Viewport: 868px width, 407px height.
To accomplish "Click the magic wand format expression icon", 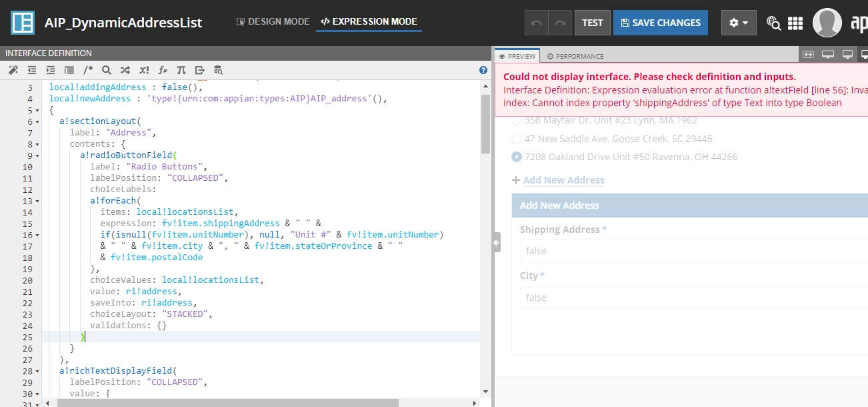I will 13,70.
